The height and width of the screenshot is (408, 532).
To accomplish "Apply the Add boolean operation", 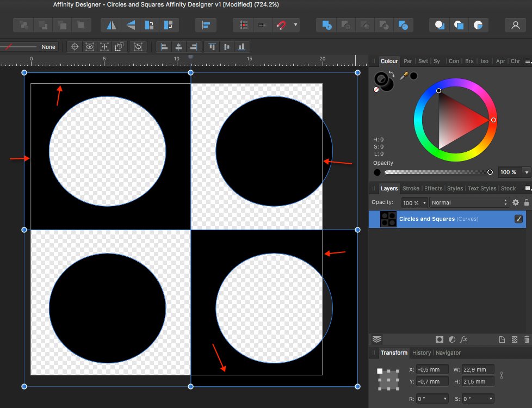I will tap(326, 25).
